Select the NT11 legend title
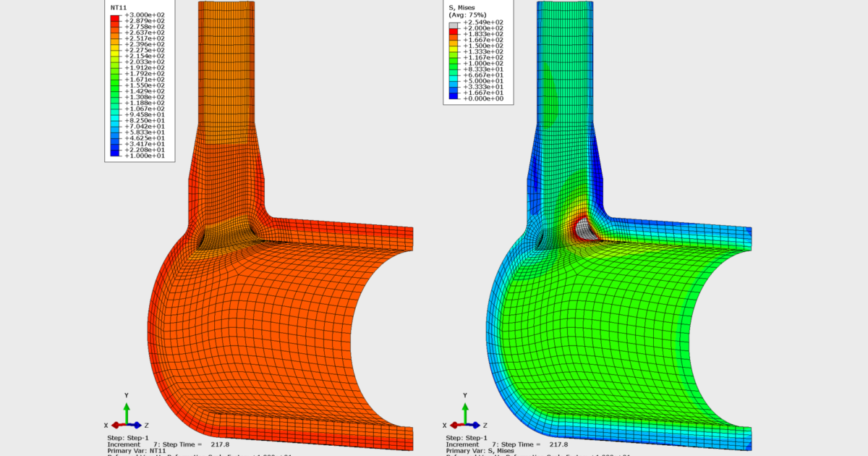868x456 pixels. click(x=120, y=7)
